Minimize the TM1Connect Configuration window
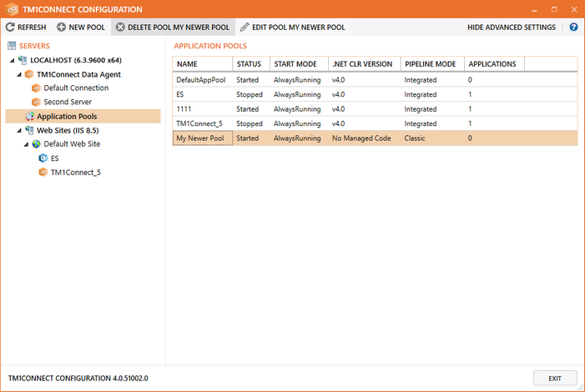The width and height of the screenshot is (585, 392). [x=534, y=10]
